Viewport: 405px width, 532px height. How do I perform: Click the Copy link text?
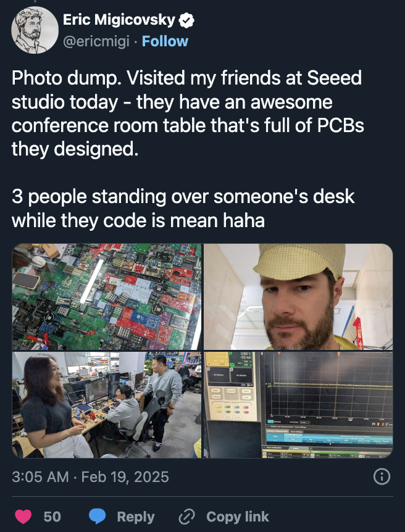[x=238, y=517]
